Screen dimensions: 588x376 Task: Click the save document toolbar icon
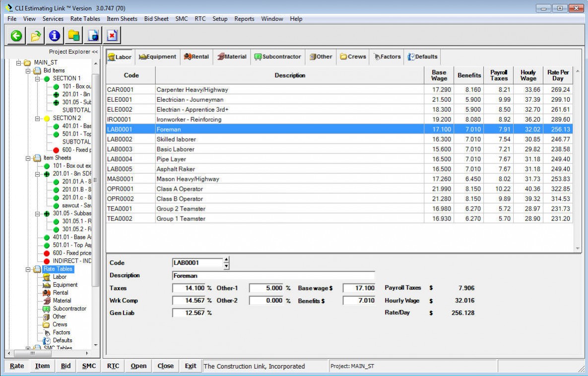pos(93,36)
